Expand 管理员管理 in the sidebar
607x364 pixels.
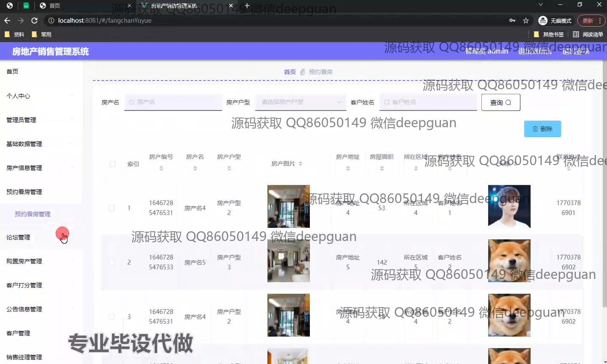click(41, 120)
